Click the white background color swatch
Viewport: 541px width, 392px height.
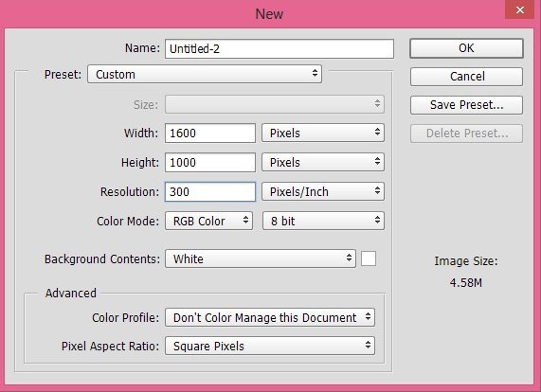pyautogui.click(x=369, y=258)
